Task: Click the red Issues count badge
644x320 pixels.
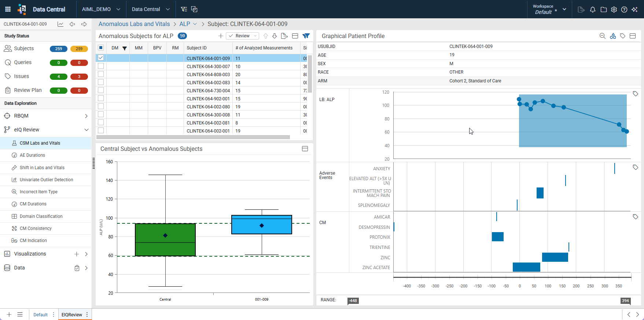Action: tap(79, 77)
